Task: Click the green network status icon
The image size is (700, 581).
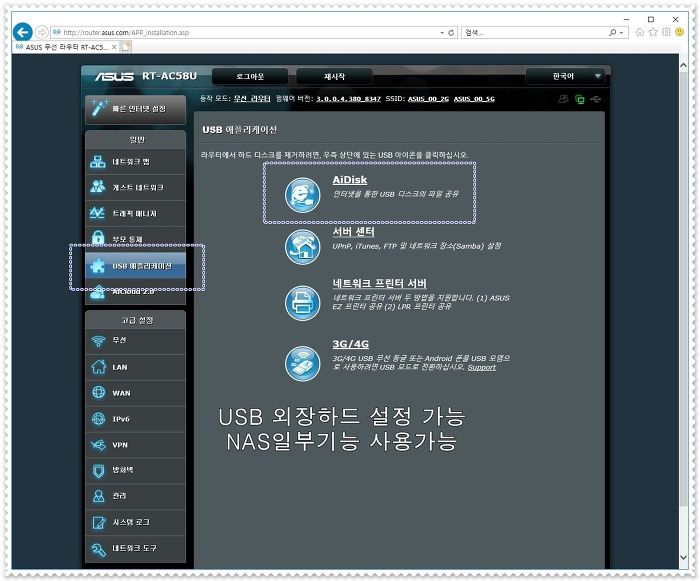Action: 580,100
